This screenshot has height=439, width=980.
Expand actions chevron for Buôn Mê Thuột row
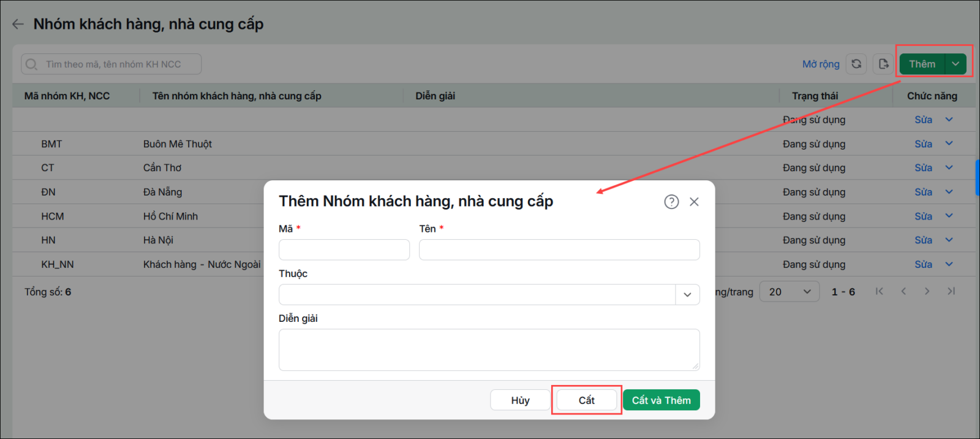click(x=949, y=143)
